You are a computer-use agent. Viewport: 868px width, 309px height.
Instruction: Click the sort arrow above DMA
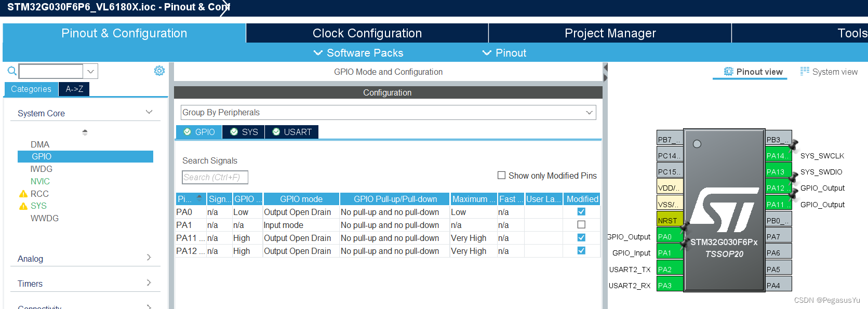point(85,132)
